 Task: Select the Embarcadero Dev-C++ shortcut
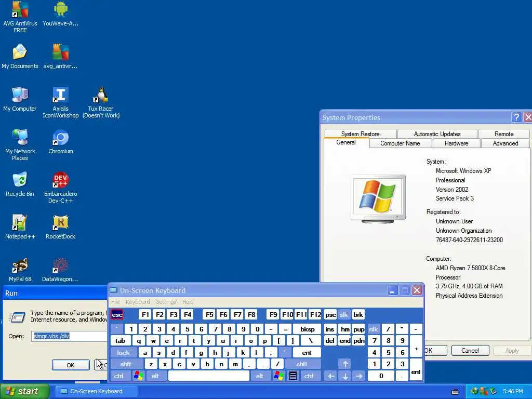60,187
